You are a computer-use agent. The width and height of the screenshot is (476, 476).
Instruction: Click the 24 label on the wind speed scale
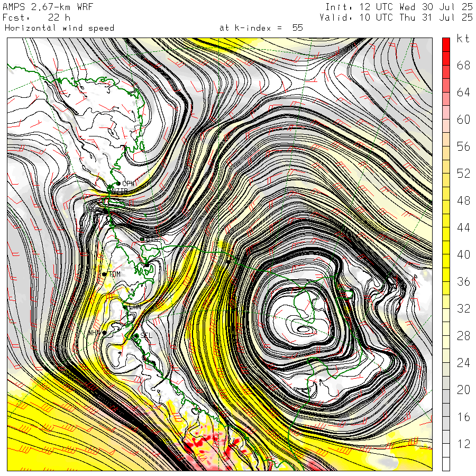463,363
